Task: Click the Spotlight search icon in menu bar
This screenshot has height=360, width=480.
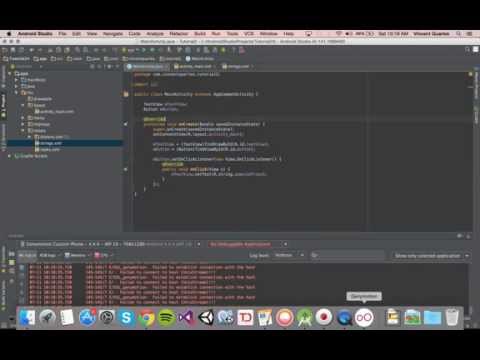Action: coord(459,34)
